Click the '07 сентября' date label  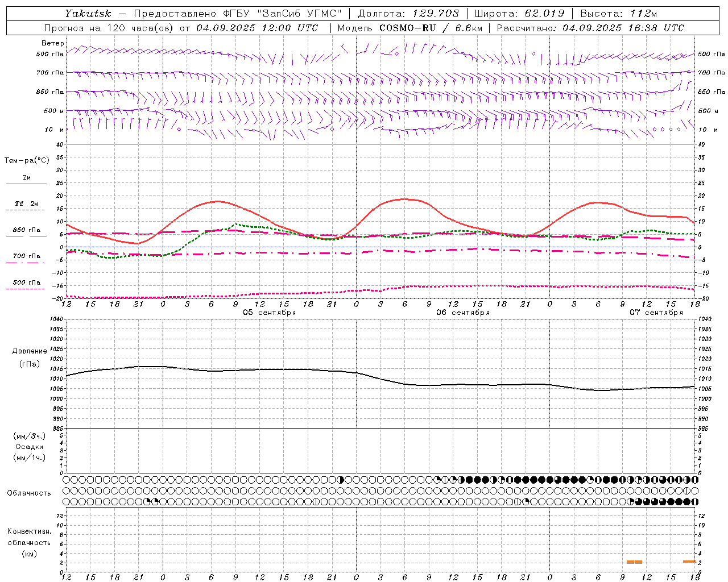(x=656, y=312)
